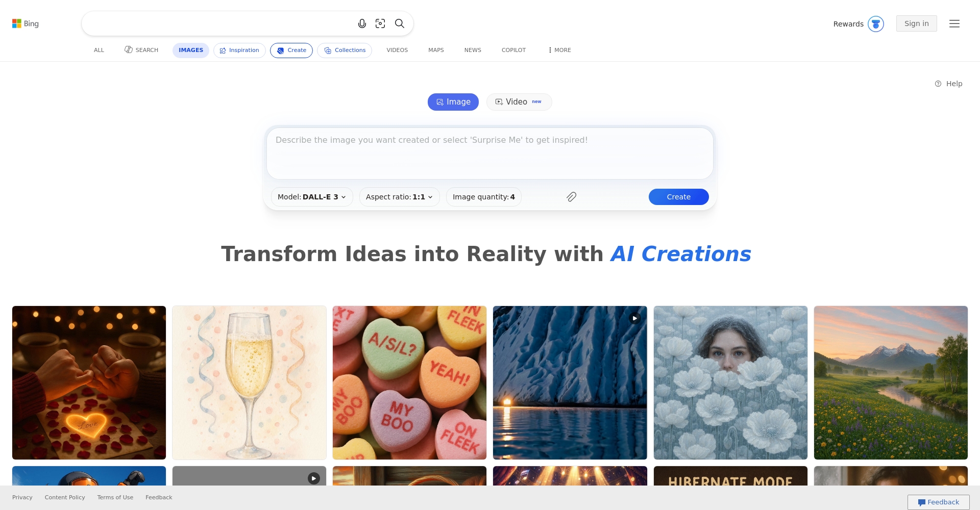980x510 pixels.
Task: Click the Bing logo
Action: pos(26,23)
